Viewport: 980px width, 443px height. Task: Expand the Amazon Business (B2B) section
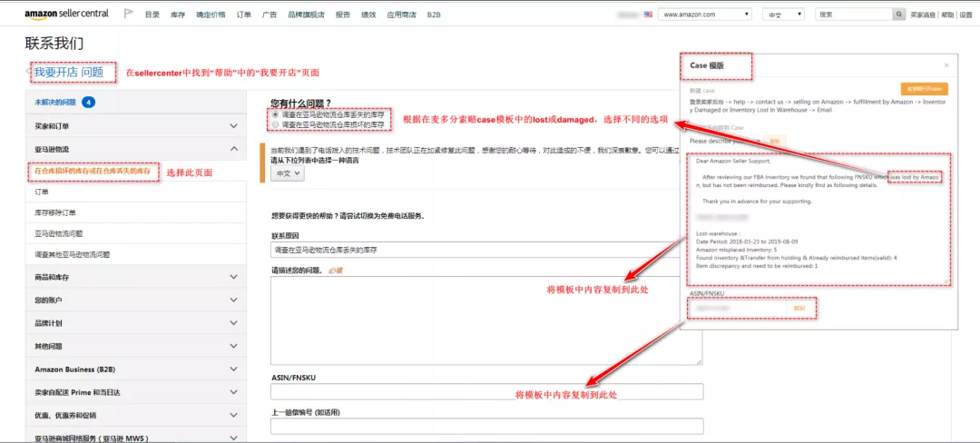pyautogui.click(x=136, y=369)
